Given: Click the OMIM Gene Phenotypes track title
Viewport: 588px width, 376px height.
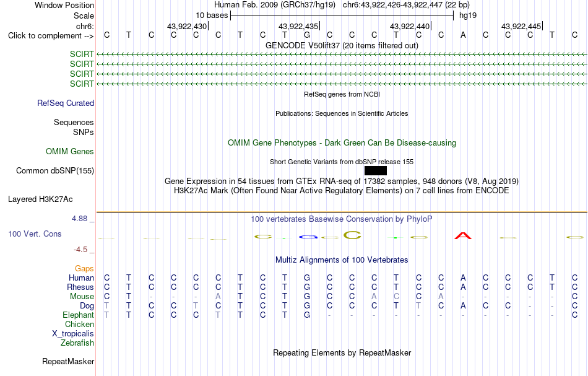Looking at the screenshot, I should pyautogui.click(x=342, y=143).
